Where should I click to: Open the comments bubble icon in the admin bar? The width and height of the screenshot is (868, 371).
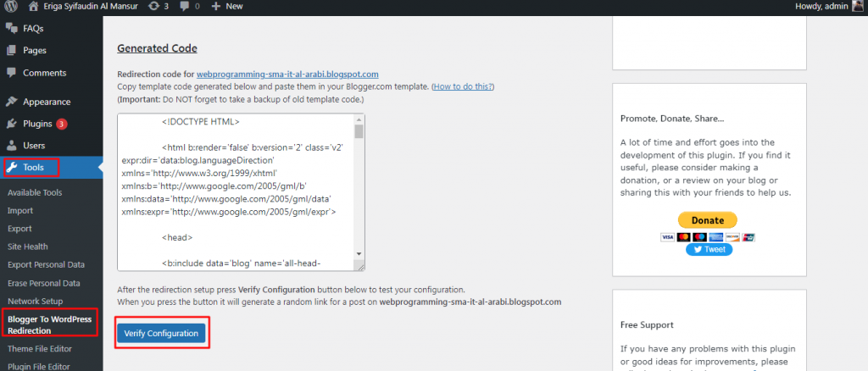point(184,7)
